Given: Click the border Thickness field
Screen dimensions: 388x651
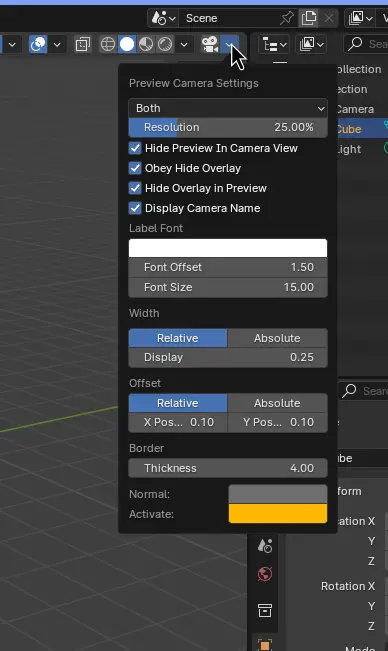Looking at the screenshot, I should pyautogui.click(x=228, y=468).
